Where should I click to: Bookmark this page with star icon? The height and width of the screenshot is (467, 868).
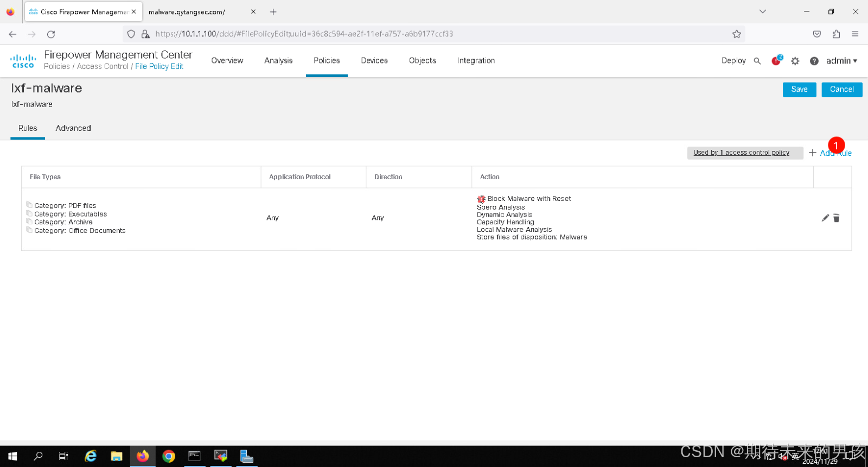coord(737,34)
